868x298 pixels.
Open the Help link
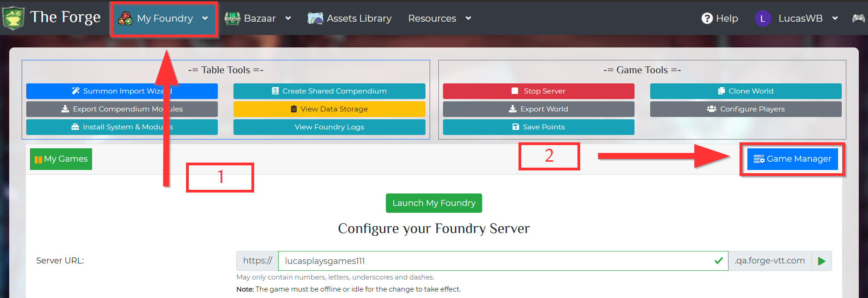click(x=720, y=18)
